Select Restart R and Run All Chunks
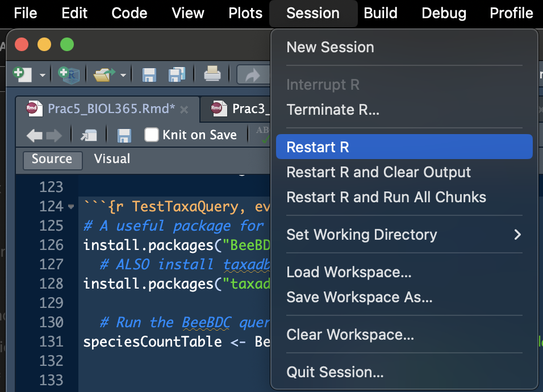Viewport: 543px width, 392px height. 404,197
